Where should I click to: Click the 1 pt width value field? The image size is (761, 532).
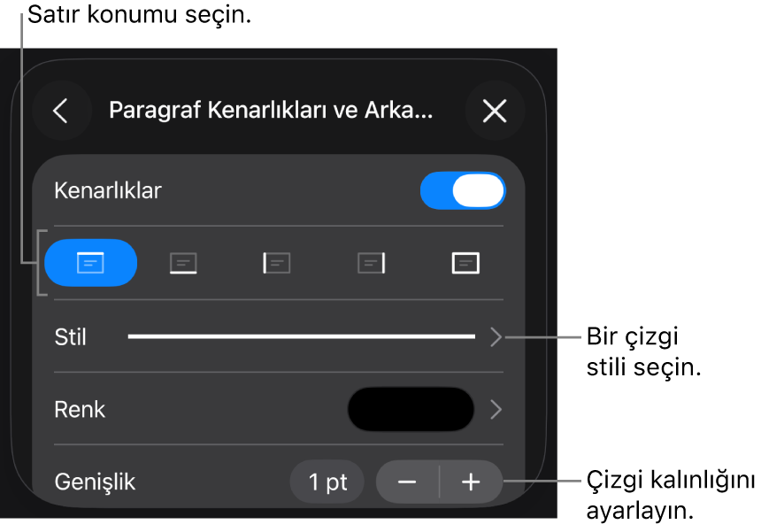click(327, 482)
